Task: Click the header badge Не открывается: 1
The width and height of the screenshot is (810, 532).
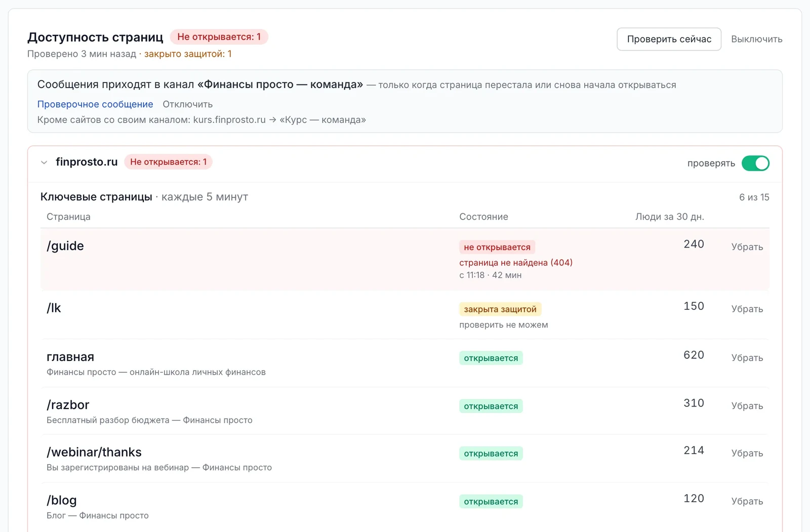Action: (x=219, y=37)
